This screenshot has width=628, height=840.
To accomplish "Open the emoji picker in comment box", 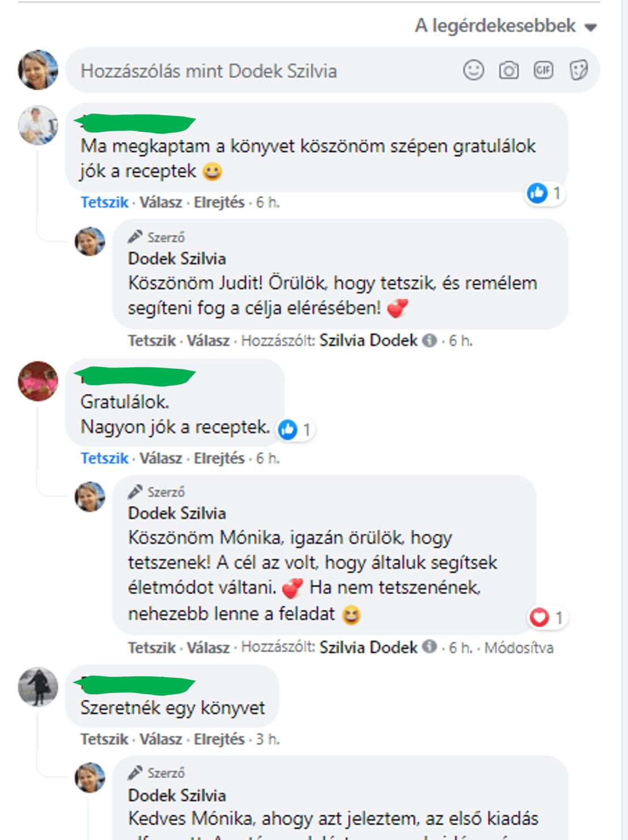I will (x=473, y=70).
